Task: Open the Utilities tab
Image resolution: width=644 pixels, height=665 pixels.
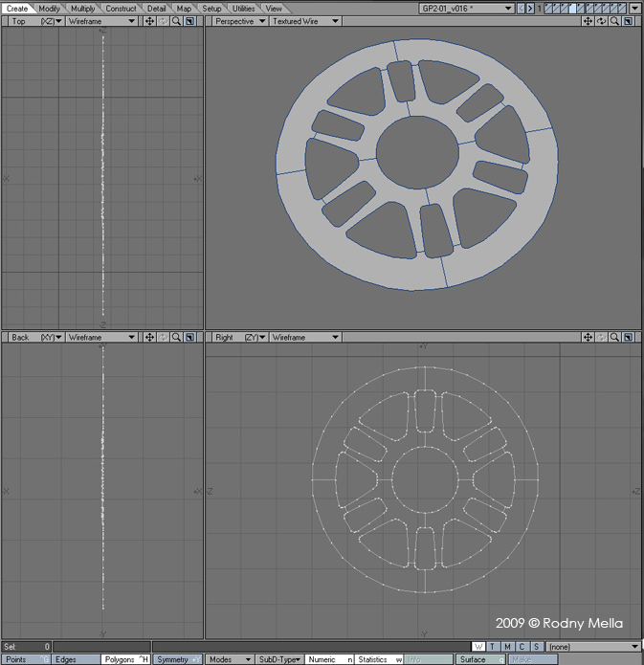Action: 244,9
